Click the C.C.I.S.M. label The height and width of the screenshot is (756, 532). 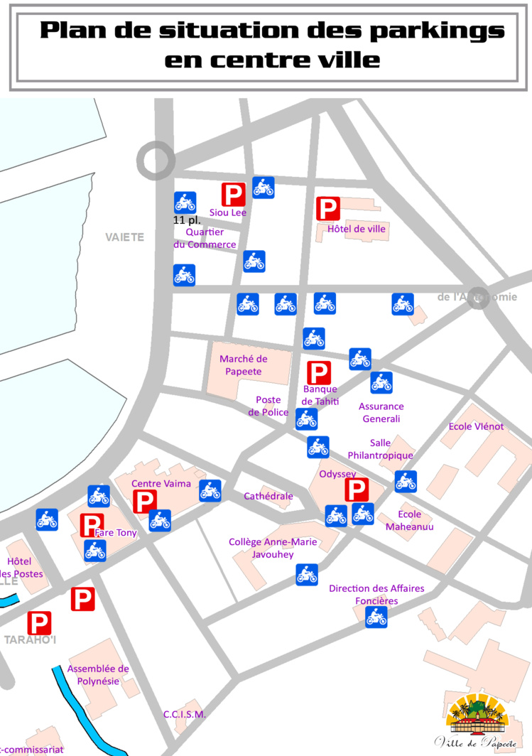184,714
